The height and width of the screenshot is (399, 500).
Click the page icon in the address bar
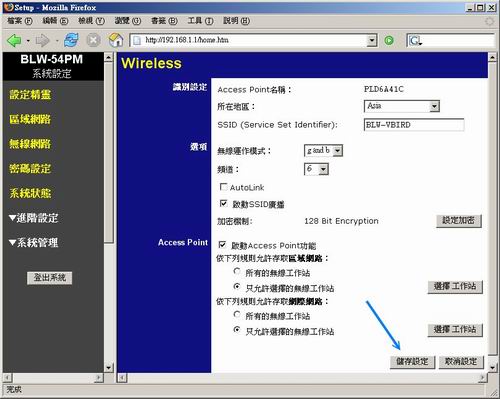click(x=137, y=40)
